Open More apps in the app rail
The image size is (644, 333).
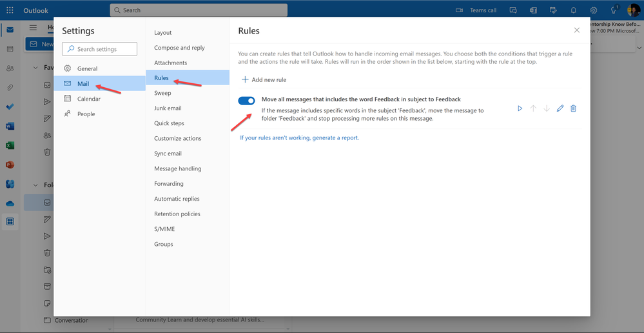tap(10, 222)
